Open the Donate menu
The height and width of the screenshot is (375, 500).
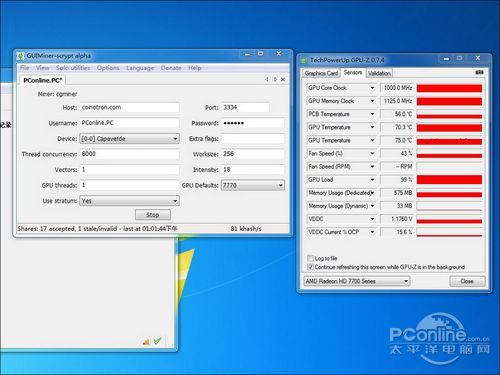tap(171, 68)
